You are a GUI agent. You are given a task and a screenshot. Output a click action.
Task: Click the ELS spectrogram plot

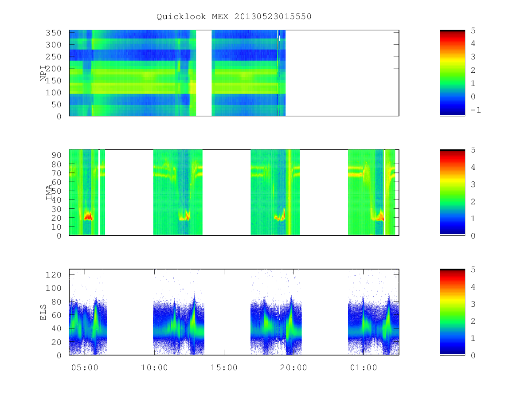[x=234, y=312]
